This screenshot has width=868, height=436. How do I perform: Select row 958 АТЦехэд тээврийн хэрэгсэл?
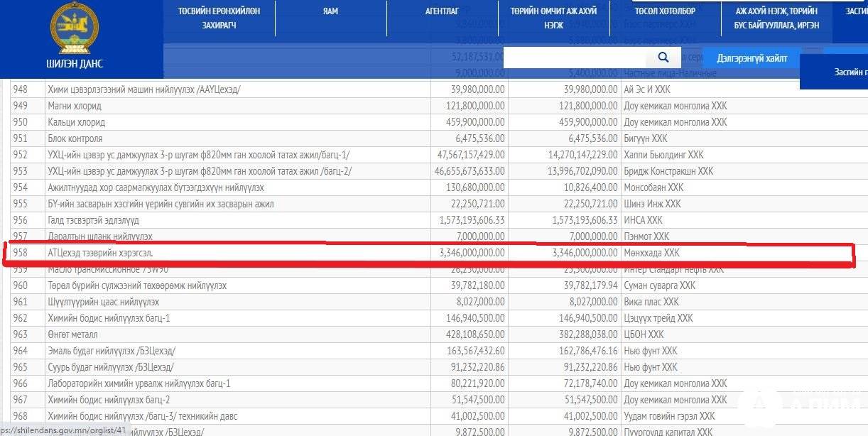click(99, 253)
